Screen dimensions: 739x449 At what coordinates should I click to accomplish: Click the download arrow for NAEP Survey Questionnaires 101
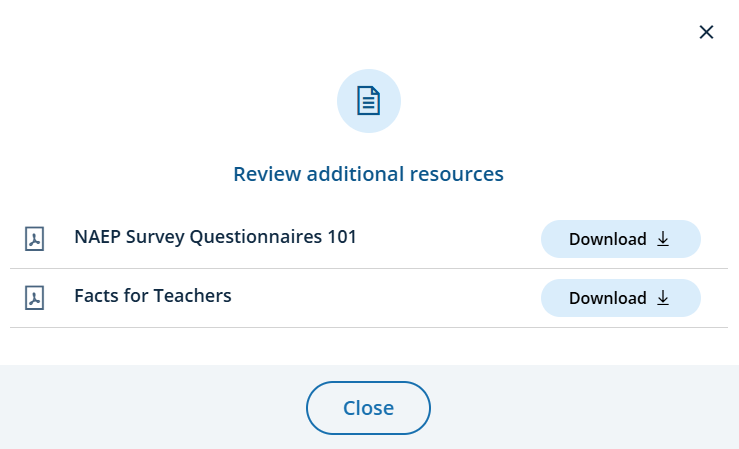pyautogui.click(x=663, y=239)
